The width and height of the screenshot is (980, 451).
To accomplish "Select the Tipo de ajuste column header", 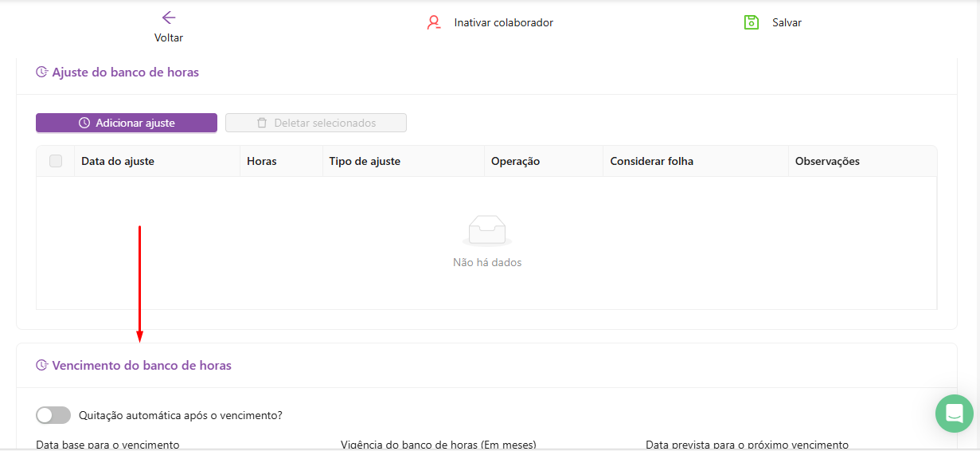I will [x=365, y=161].
